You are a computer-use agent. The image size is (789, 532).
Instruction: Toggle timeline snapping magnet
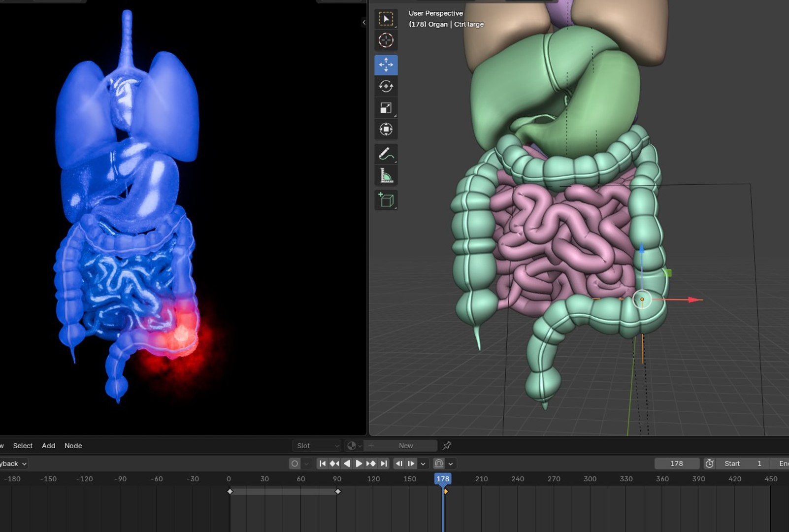coord(439,464)
